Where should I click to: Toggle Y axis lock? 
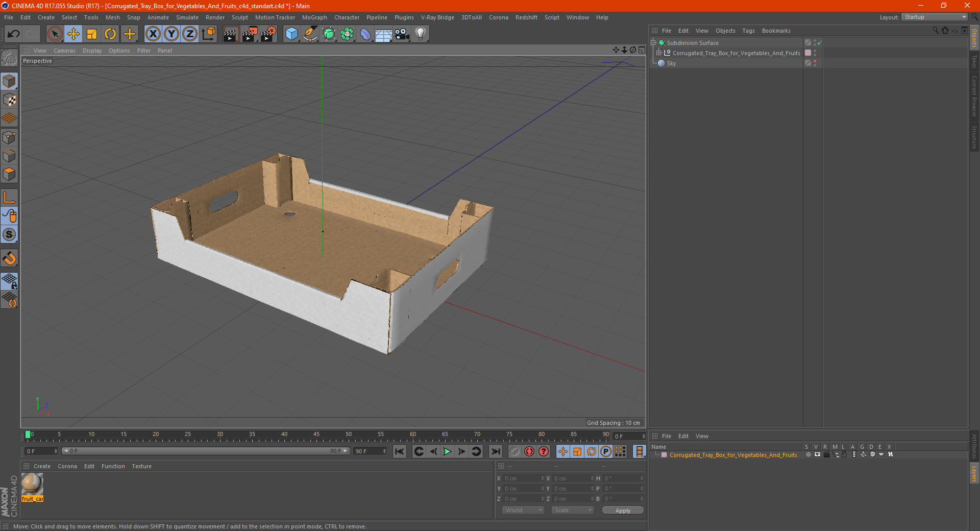point(171,34)
